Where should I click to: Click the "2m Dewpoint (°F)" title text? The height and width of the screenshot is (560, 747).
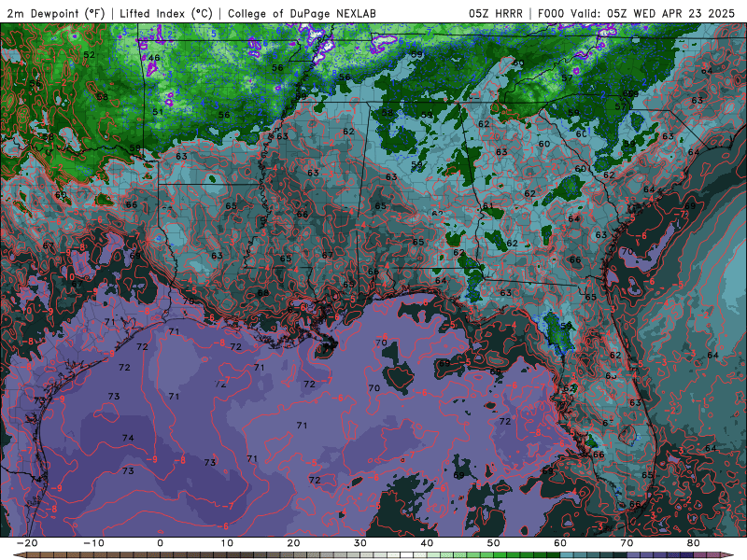pos(55,14)
